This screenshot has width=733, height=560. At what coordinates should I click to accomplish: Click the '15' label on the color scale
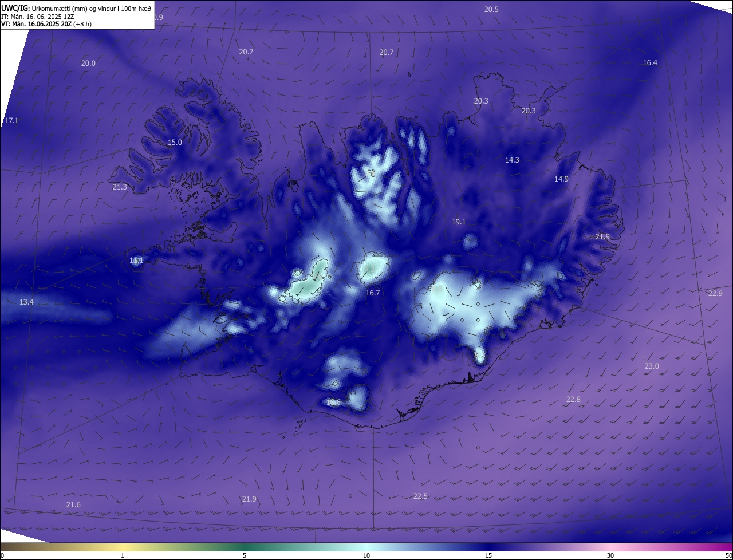488,555
